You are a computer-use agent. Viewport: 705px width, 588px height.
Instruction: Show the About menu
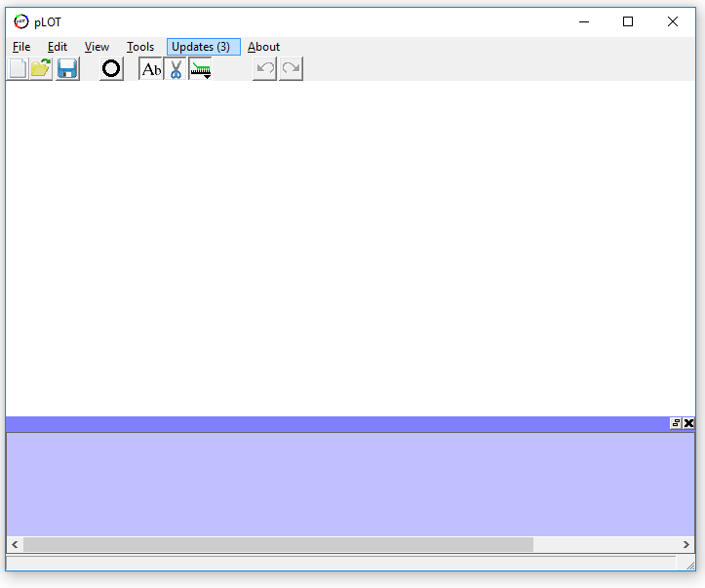263,47
